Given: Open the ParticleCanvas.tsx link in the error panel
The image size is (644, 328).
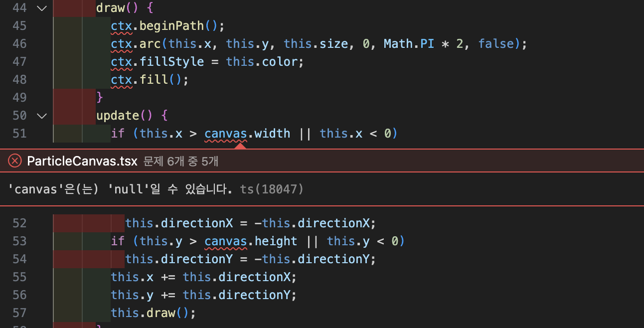Looking at the screenshot, I should (82, 161).
